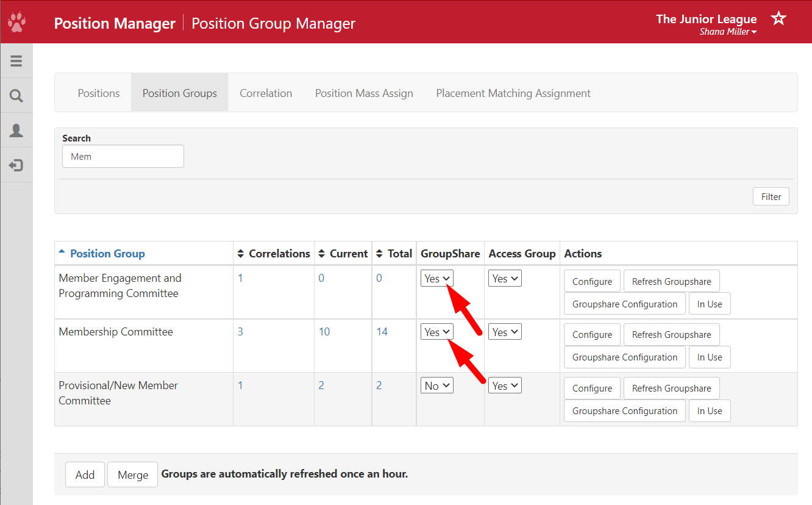Viewport: 812px width, 505px height.
Task: Open total count 14 for Membership Committee
Action: 382,332
